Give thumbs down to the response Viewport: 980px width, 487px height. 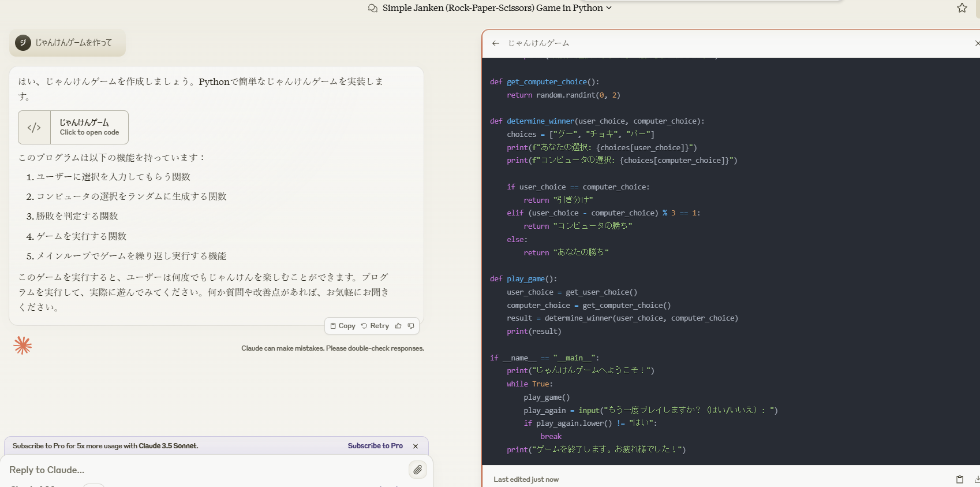tap(411, 326)
